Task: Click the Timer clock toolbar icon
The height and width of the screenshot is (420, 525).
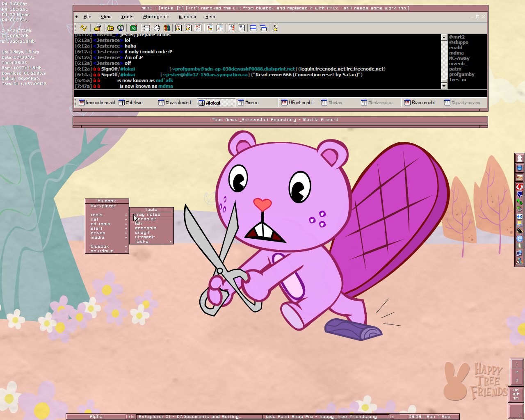Action: [157, 28]
